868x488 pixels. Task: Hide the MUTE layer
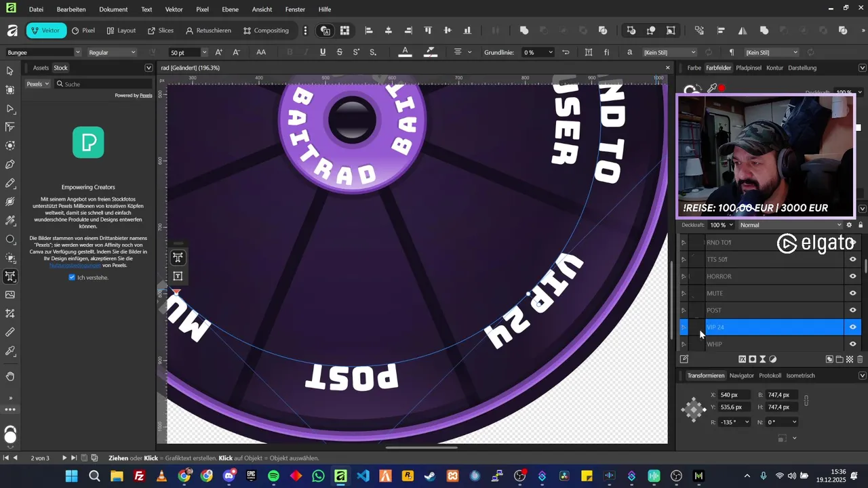853,293
